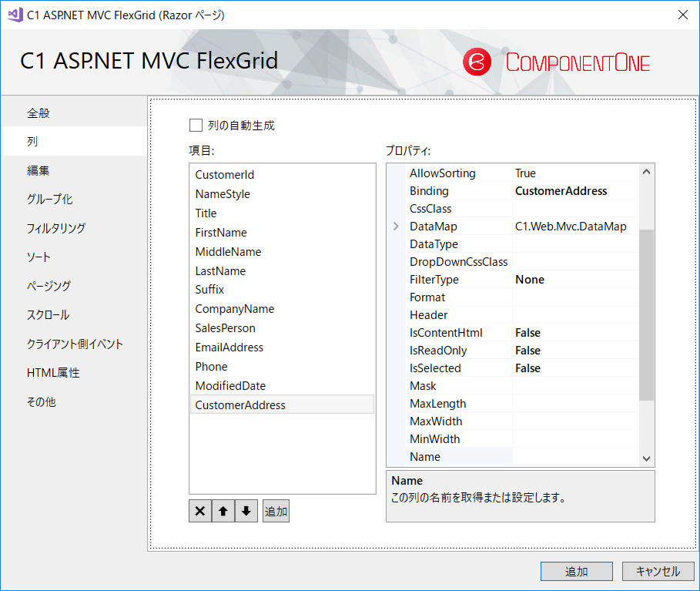The image size is (700, 591).
Task: Close the FlexGrid dialog window
Action: coord(682,15)
